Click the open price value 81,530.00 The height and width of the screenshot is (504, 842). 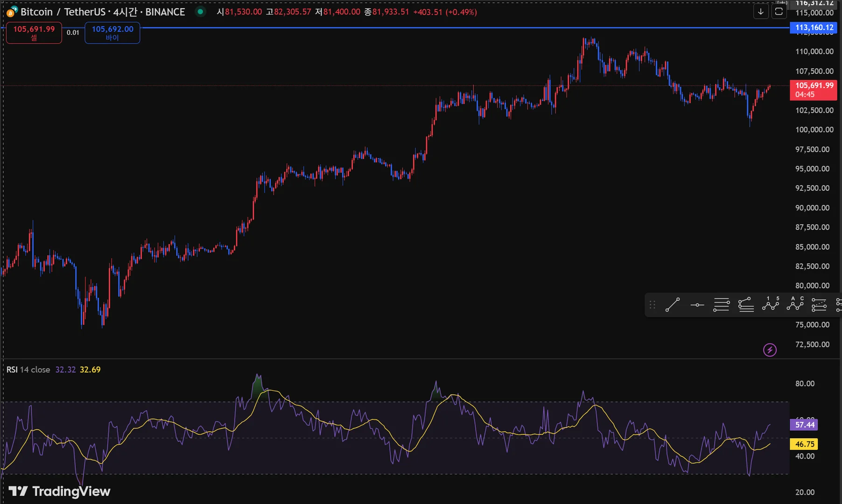tap(243, 12)
